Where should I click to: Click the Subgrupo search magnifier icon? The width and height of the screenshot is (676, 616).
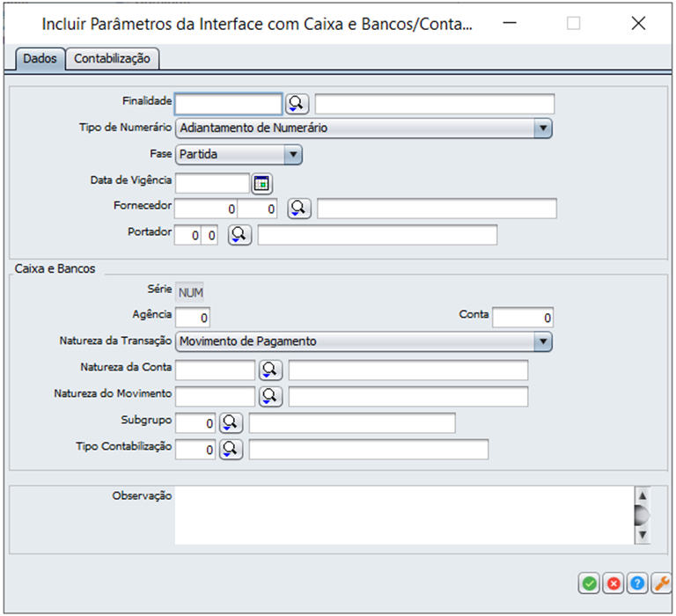231,423
